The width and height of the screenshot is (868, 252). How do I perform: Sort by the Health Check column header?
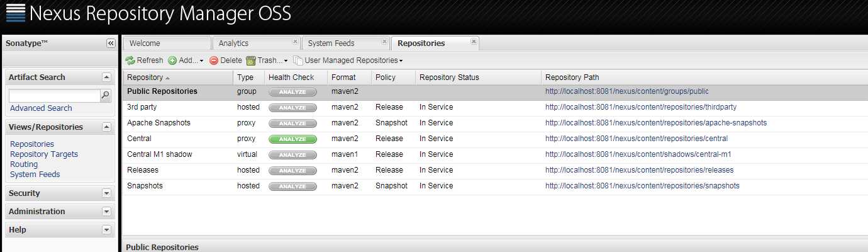coord(296,77)
